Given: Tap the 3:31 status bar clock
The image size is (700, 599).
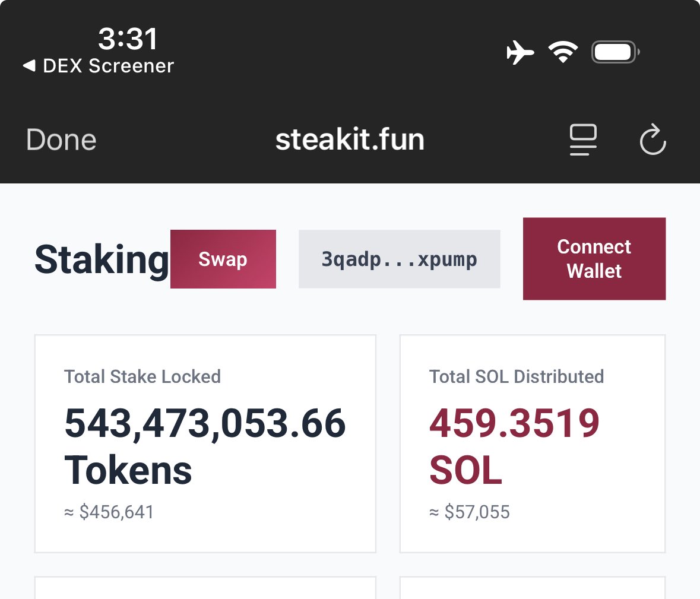Looking at the screenshot, I should click(128, 39).
